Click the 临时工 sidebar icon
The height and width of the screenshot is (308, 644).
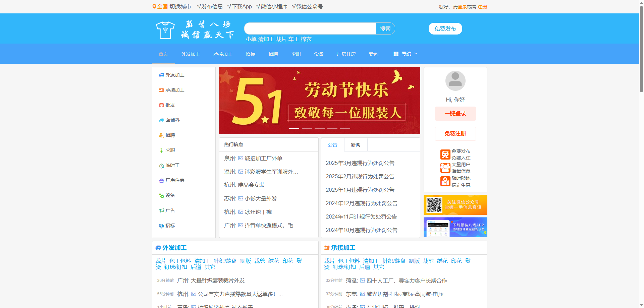point(162,165)
